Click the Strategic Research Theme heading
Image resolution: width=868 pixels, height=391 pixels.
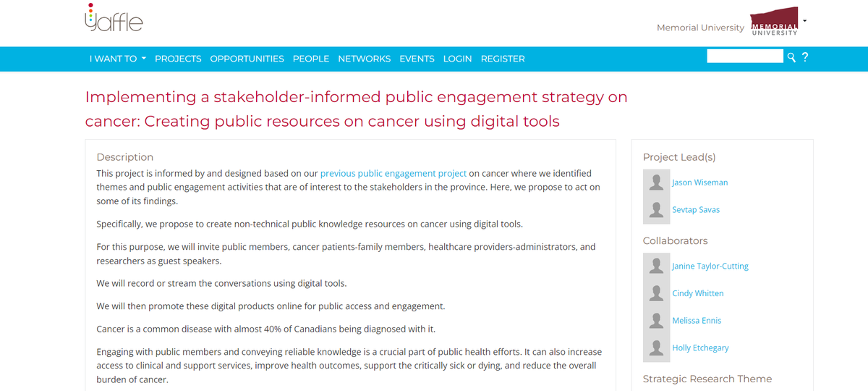coord(707,379)
